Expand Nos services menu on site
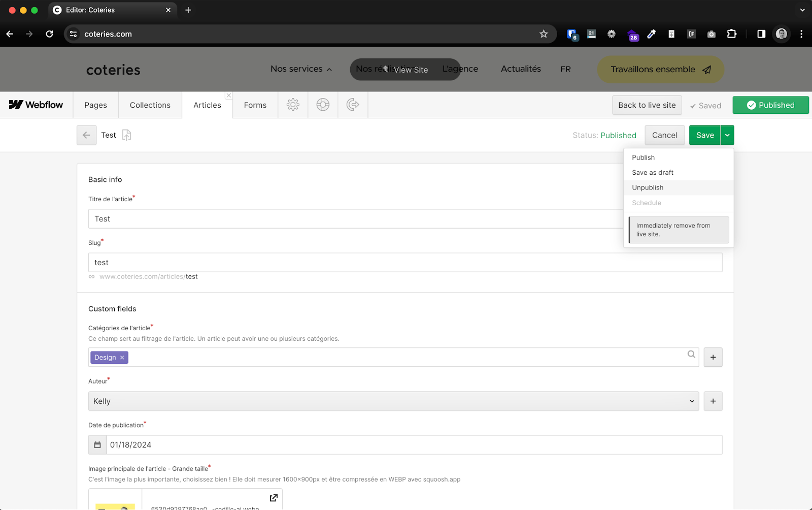The width and height of the screenshot is (812, 510). pos(301,69)
